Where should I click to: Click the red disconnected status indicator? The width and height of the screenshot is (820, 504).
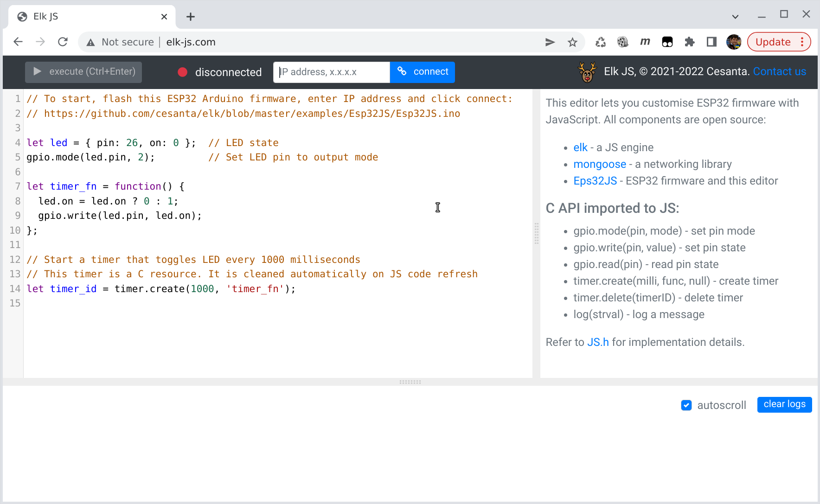coord(182,72)
